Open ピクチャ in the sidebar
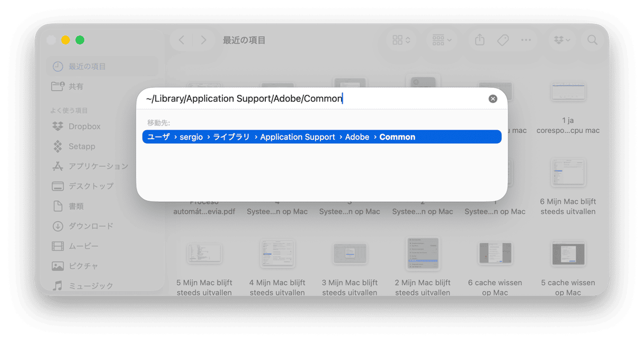 [x=102, y=266]
